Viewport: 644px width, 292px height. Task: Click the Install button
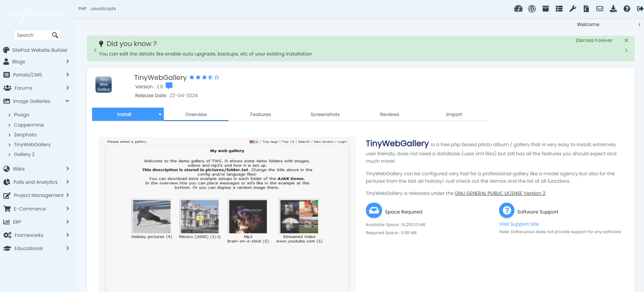124,114
